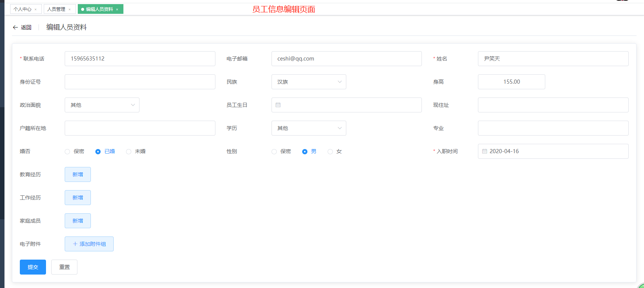
Task: Click the 员工生日 date field
Action: pyautogui.click(x=347, y=105)
